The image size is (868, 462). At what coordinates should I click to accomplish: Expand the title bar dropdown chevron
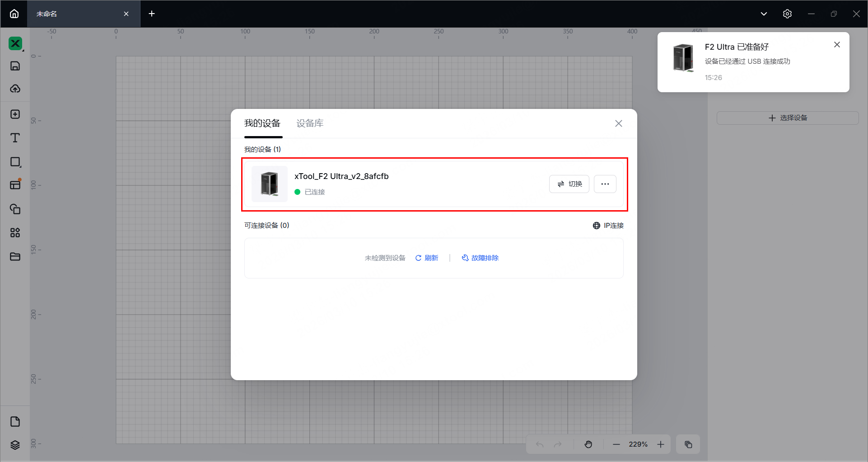[764, 14]
